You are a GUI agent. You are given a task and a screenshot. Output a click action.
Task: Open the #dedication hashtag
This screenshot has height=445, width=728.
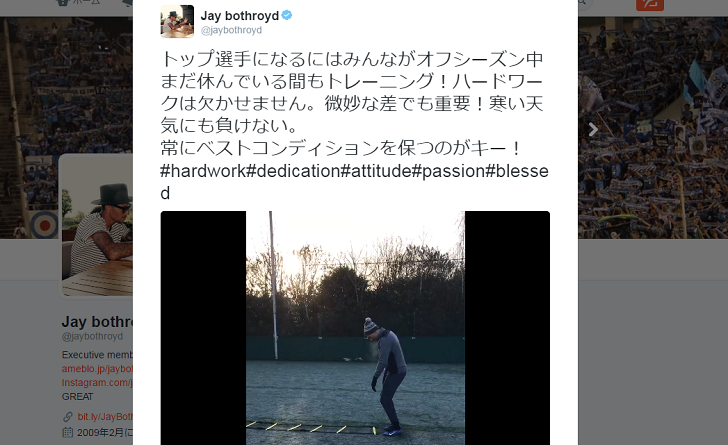point(293,171)
